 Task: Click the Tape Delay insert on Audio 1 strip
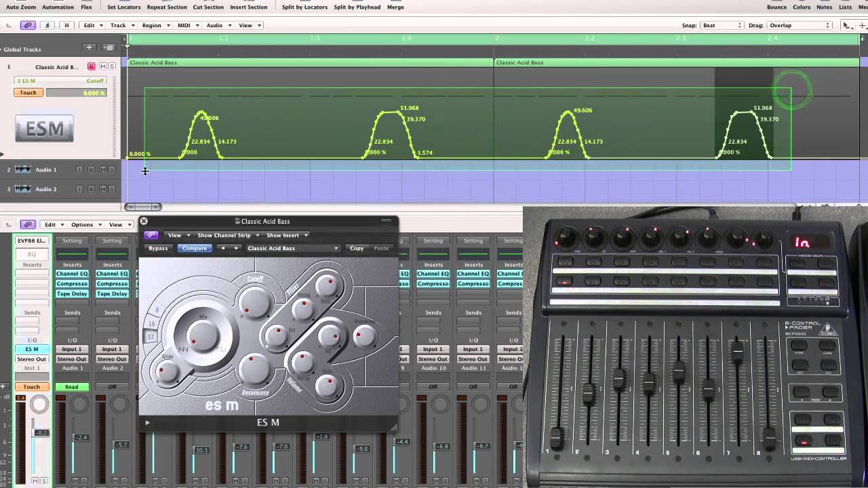pyautogui.click(x=72, y=293)
